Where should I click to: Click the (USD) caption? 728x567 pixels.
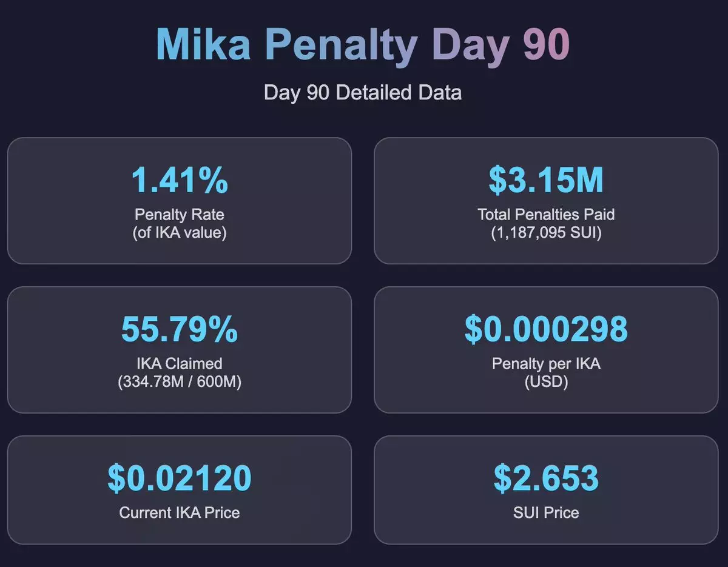(x=546, y=382)
